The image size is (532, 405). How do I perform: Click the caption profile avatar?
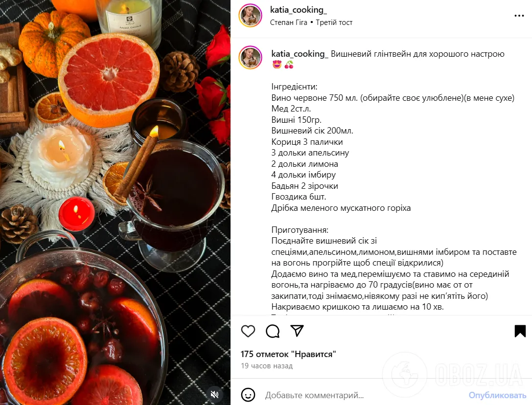[251, 57]
